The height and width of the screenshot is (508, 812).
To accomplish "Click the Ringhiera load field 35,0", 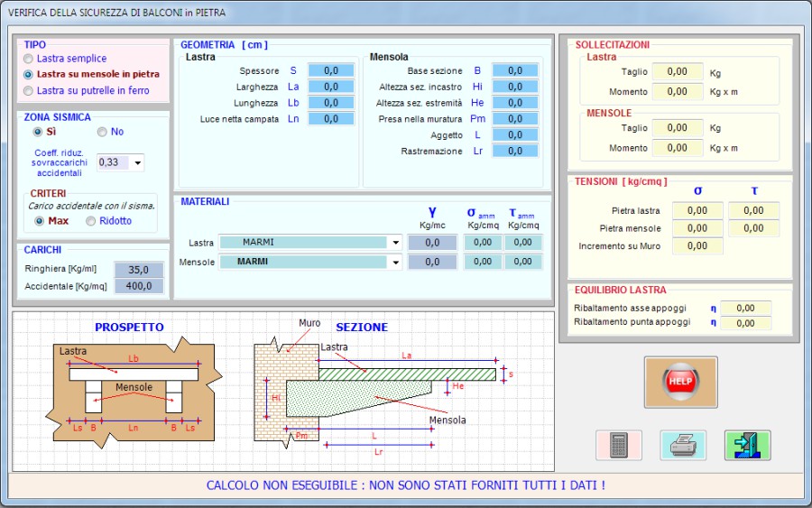I will 139,270.
